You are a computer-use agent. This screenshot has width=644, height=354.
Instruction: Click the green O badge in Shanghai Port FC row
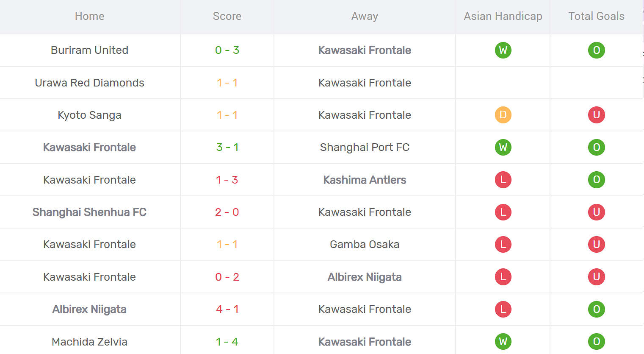(x=596, y=148)
